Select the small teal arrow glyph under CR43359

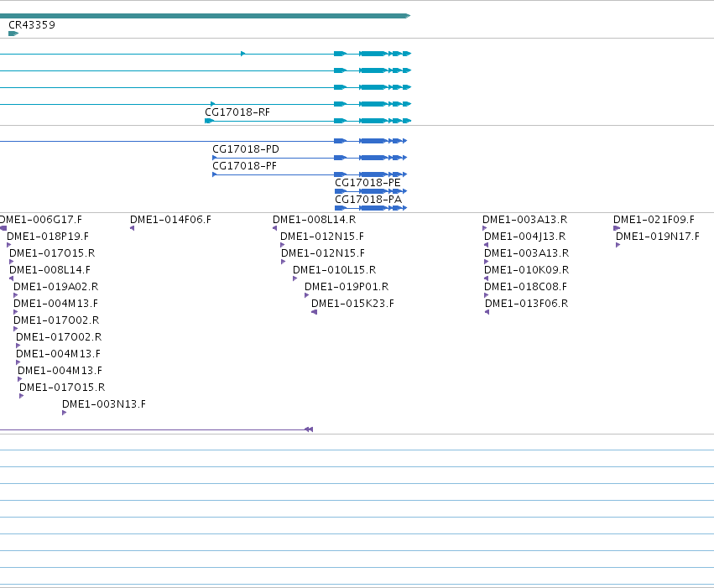[x=13, y=34]
